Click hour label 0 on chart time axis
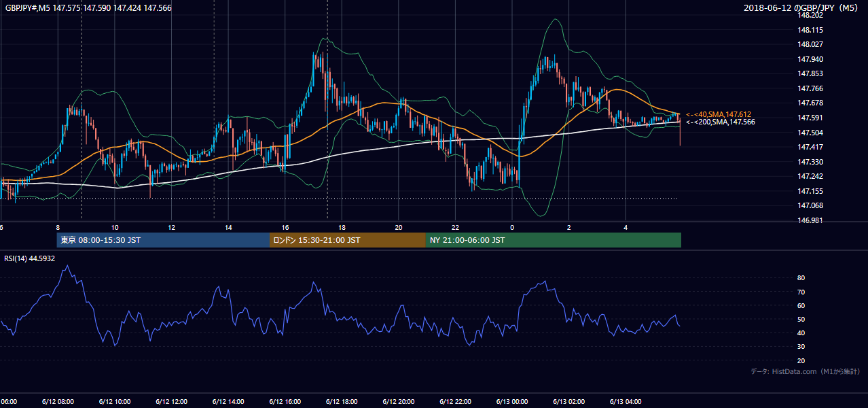 (512, 227)
